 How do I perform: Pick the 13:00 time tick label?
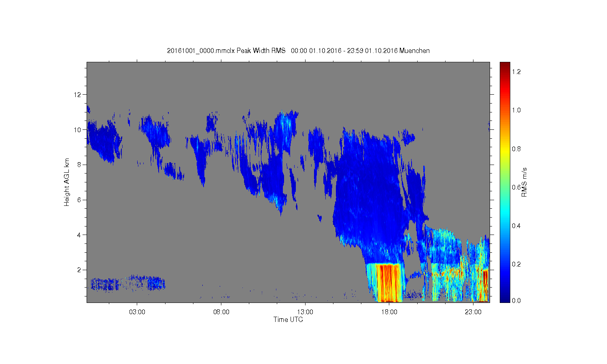pyautogui.click(x=305, y=312)
